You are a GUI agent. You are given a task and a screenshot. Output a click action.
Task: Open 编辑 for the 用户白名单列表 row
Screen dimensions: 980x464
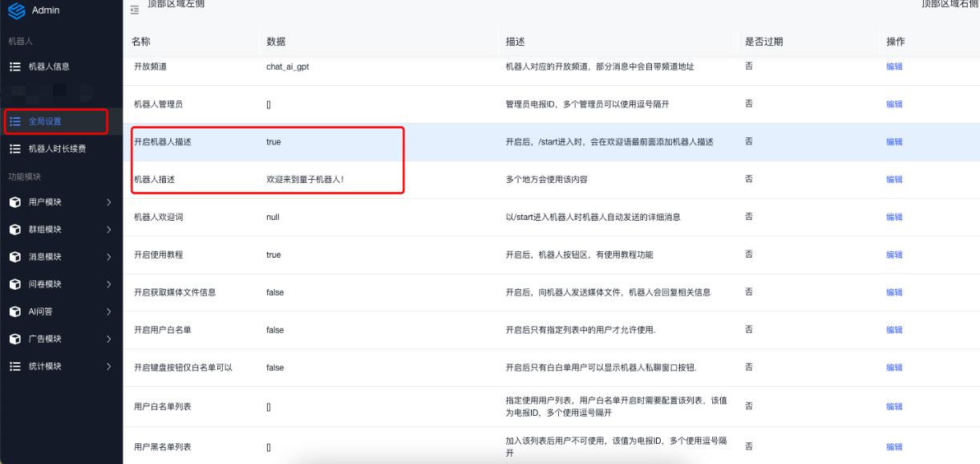[893, 407]
